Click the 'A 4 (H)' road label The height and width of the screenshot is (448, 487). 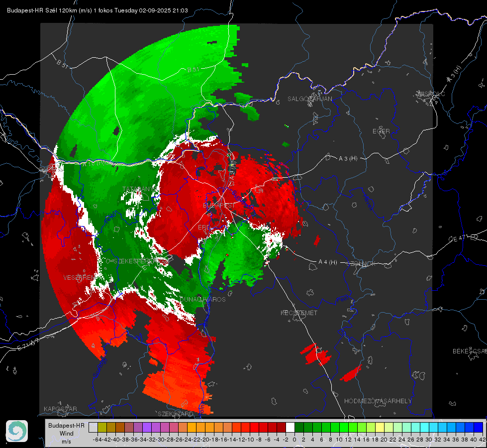(328, 262)
